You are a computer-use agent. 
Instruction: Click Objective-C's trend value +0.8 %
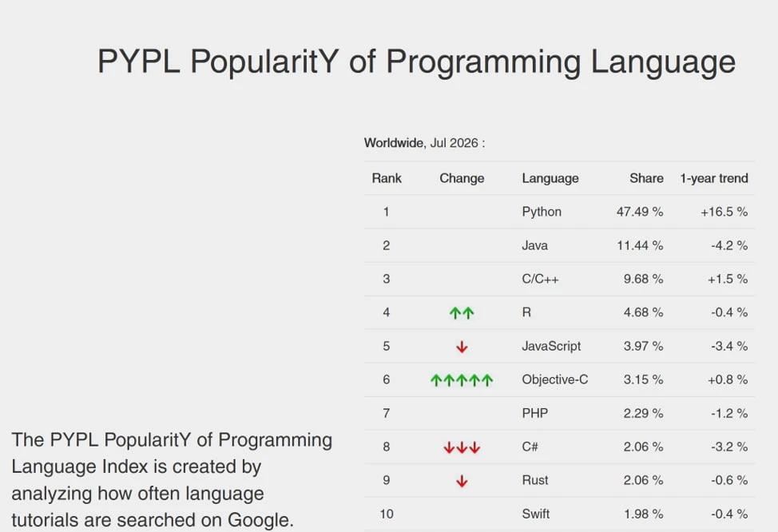[728, 379]
